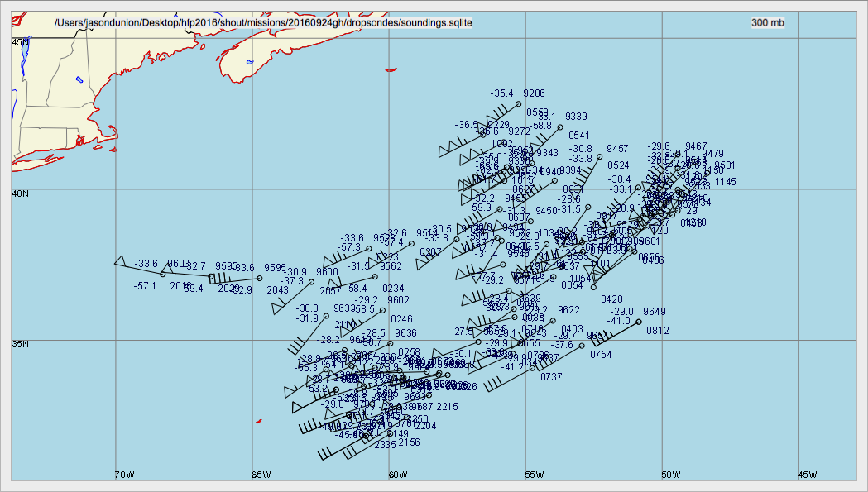The width and height of the screenshot is (868, 492).
Task: Select the '-30.9' temperature value
Action: (295, 272)
